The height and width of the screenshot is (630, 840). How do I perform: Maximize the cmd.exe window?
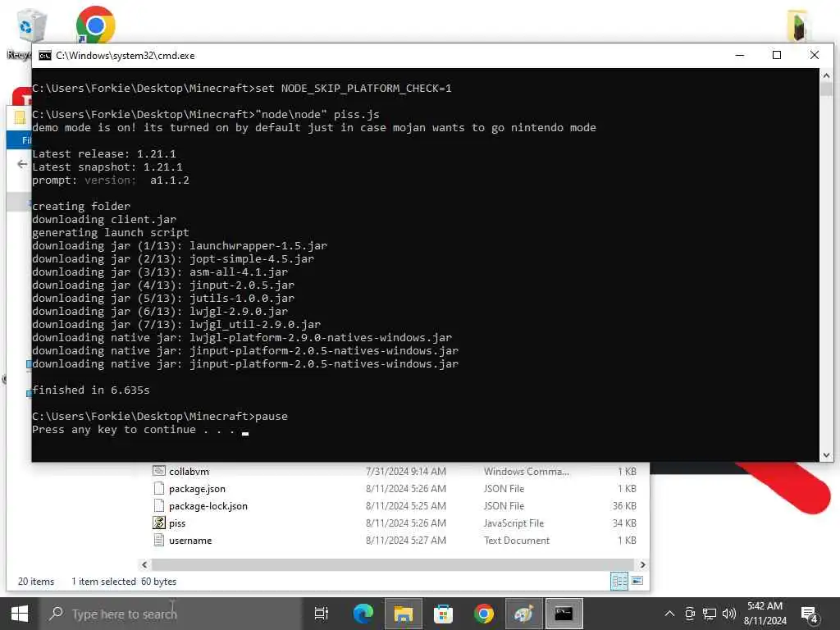[x=777, y=55]
